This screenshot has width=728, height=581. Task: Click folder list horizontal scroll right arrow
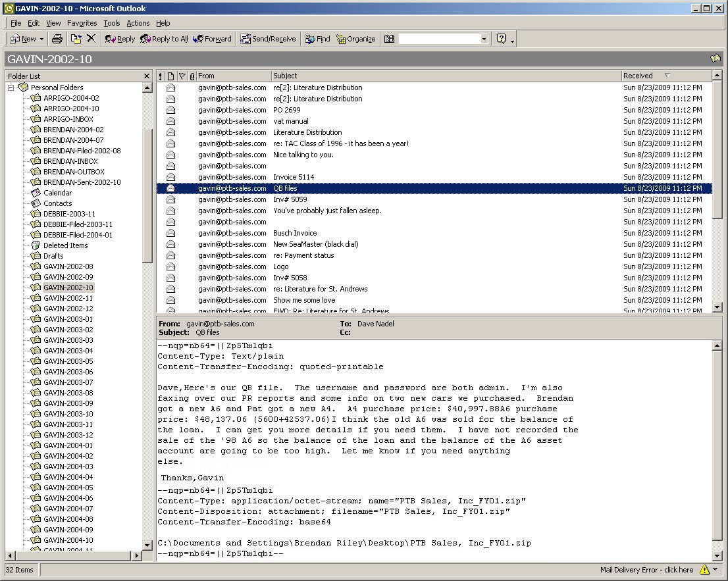[x=136, y=555]
